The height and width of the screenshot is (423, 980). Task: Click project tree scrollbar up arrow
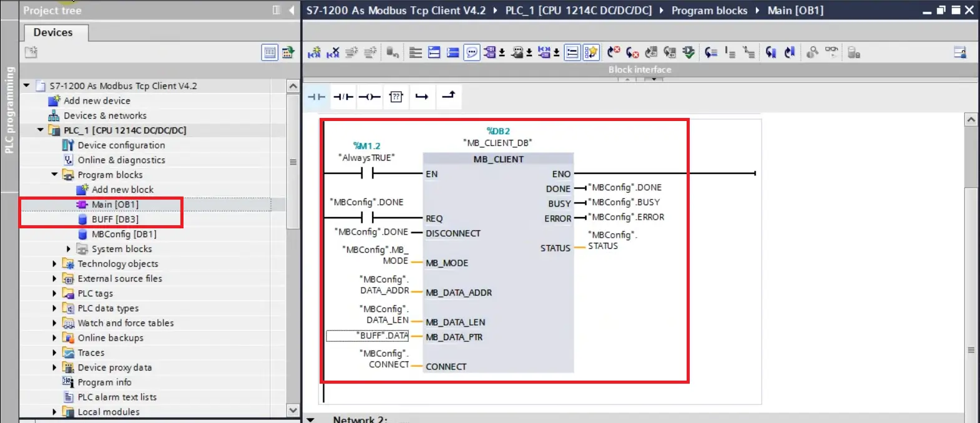click(x=293, y=86)
